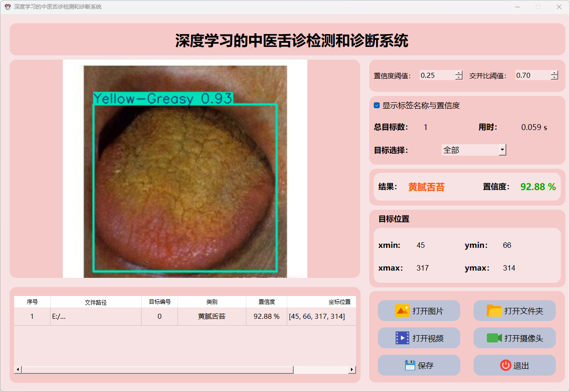Screen dimensions: 570x392
Task: Click the 置信度 column header
Action: 266,302
